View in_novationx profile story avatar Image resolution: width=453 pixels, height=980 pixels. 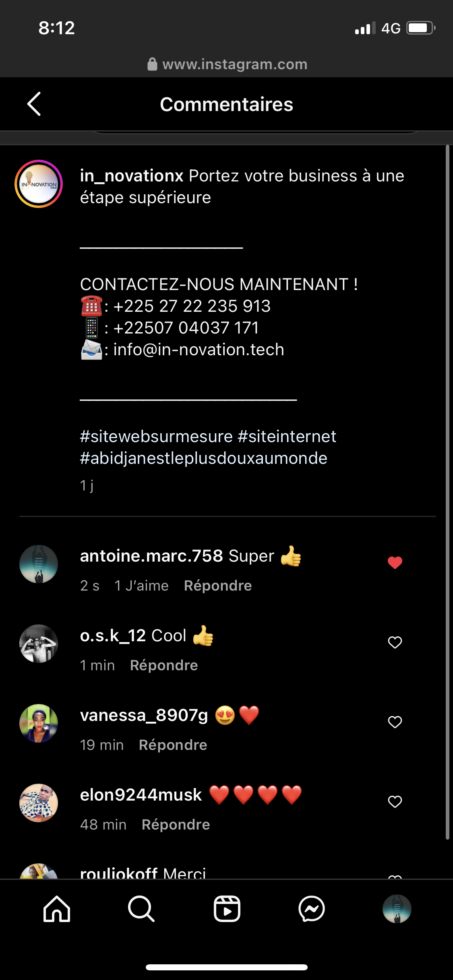coord(39,184)
